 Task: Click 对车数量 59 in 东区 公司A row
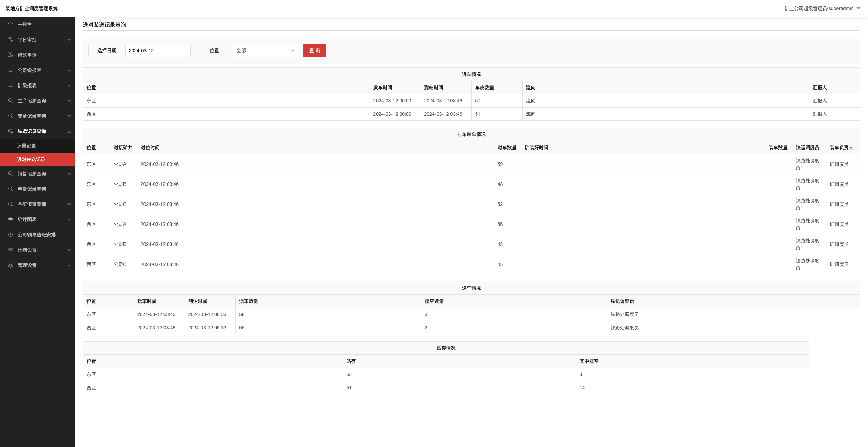pyautogui.click(x=500, y=164)
